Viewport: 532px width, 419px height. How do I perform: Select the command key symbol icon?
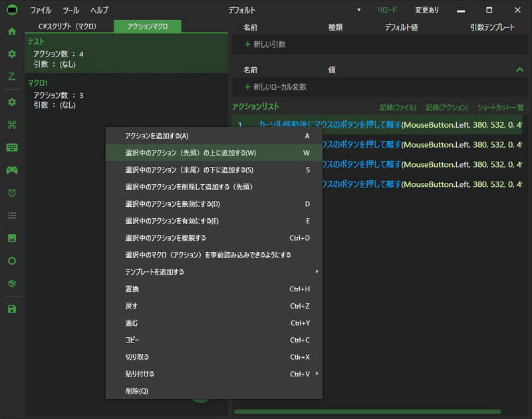[12, 125]
